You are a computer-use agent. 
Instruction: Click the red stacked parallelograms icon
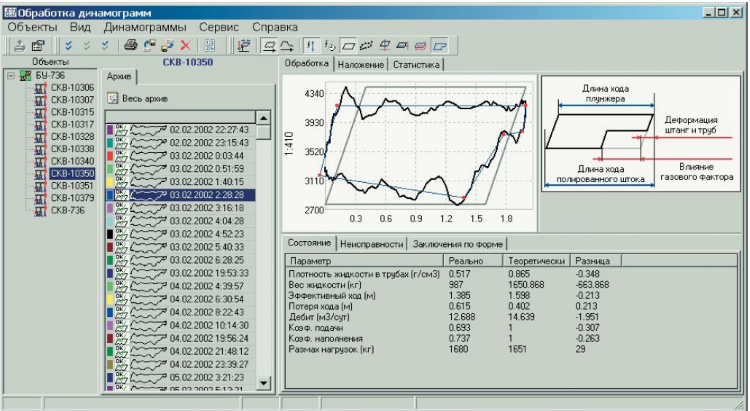[x=420, y=46]
